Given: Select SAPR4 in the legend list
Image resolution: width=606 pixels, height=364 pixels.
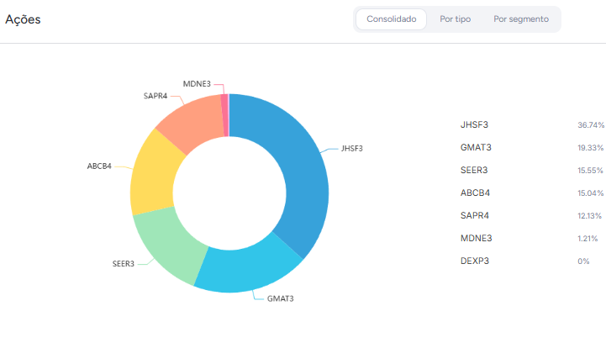Looking at the screenshot, I should click(x=475, y=215).
